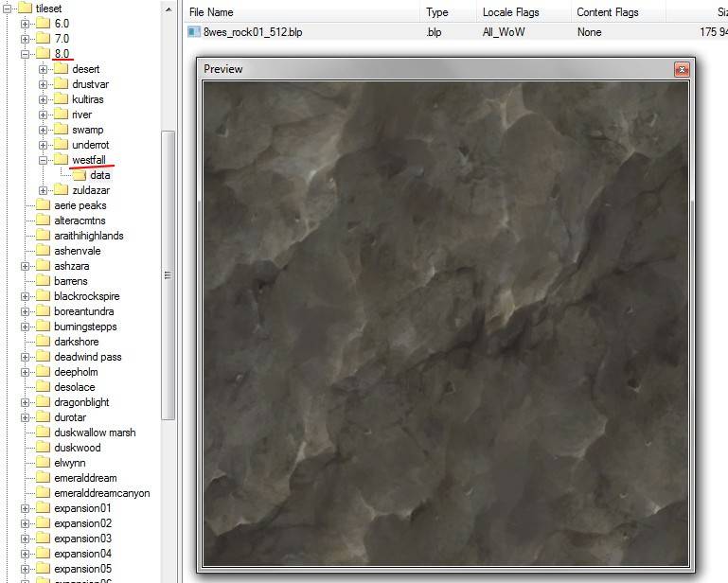Click the westfall folder icon
The width and height of the screenshot is (728, 583).
point(61,160)
